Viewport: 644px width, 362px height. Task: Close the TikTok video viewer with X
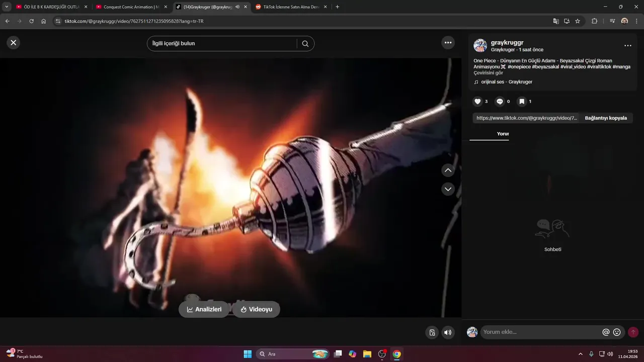coord(14,43)
